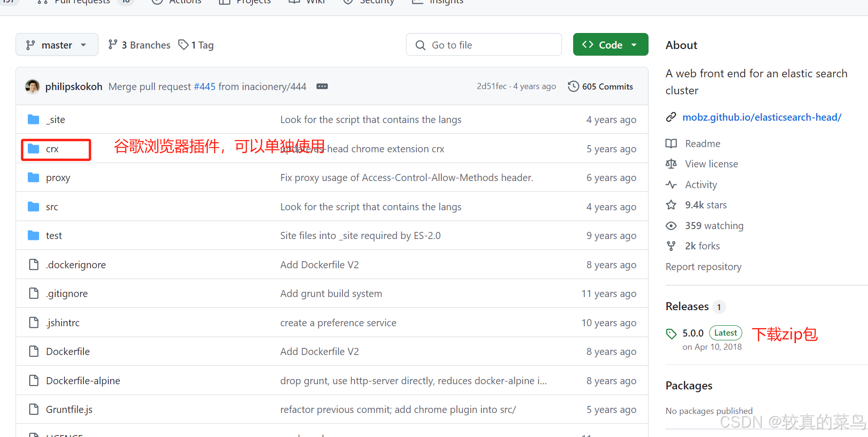This screenshot has width=868, height=437.
Task: Open View license link
Action: pyautogui.click(x=711, y=164)
